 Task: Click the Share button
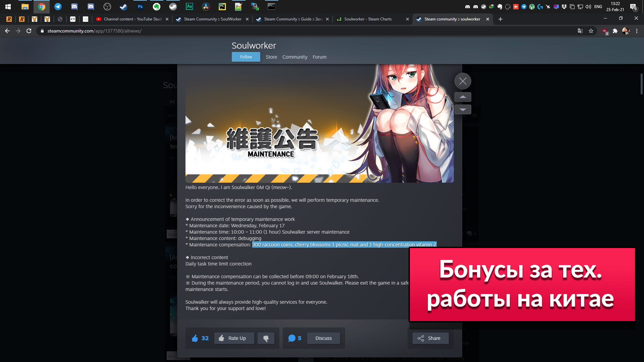pos(431,338)
